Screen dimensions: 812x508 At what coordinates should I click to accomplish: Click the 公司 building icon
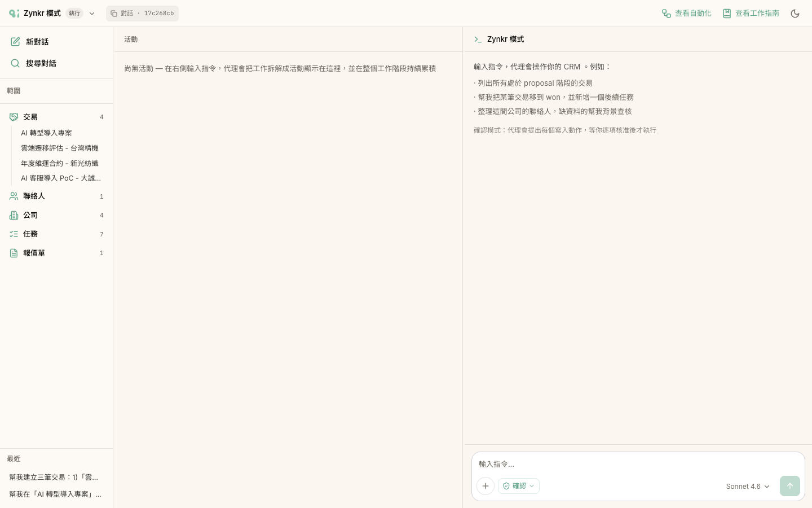[x=14, y=215]
